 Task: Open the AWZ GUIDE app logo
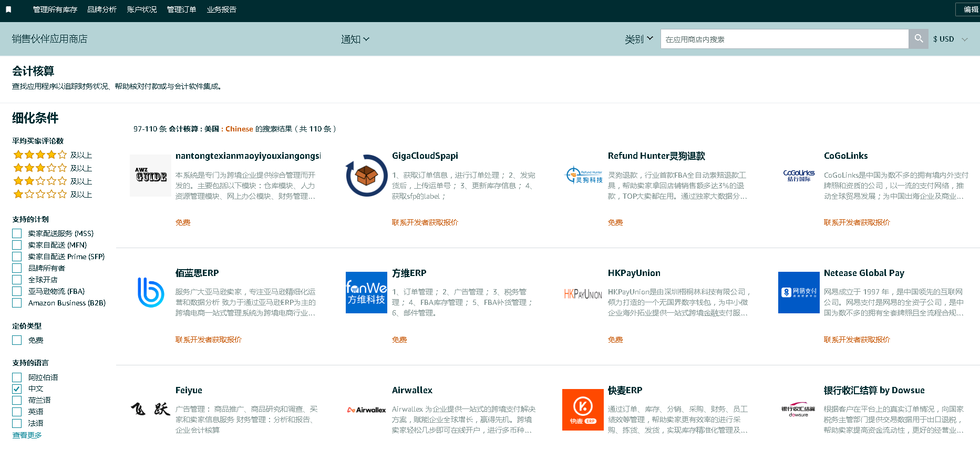coord(151,176)
